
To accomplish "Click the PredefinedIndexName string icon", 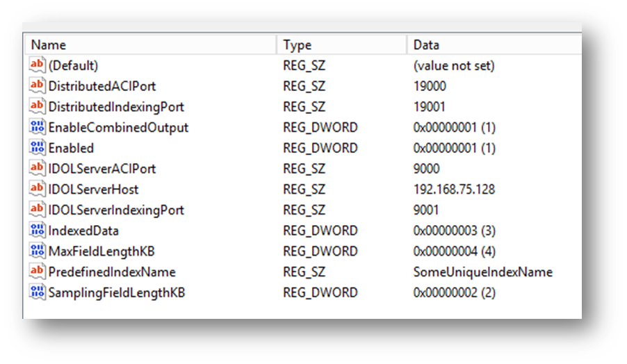I will pyautogui.click(x=37, y=272).
